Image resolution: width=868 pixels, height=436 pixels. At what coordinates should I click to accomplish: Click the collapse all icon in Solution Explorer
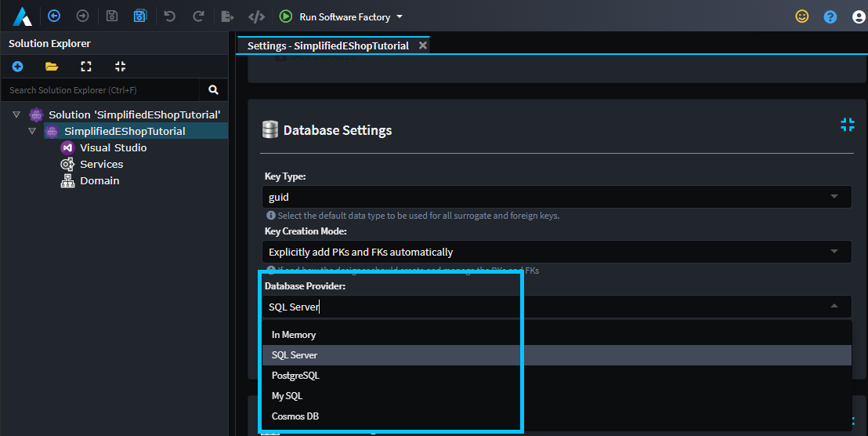click(120, 67)
